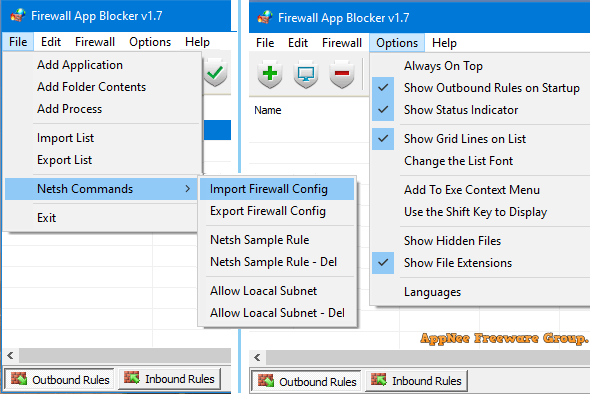Click left scroll arrow in right window scrollbar
The image size is (590, 394).
257,357
